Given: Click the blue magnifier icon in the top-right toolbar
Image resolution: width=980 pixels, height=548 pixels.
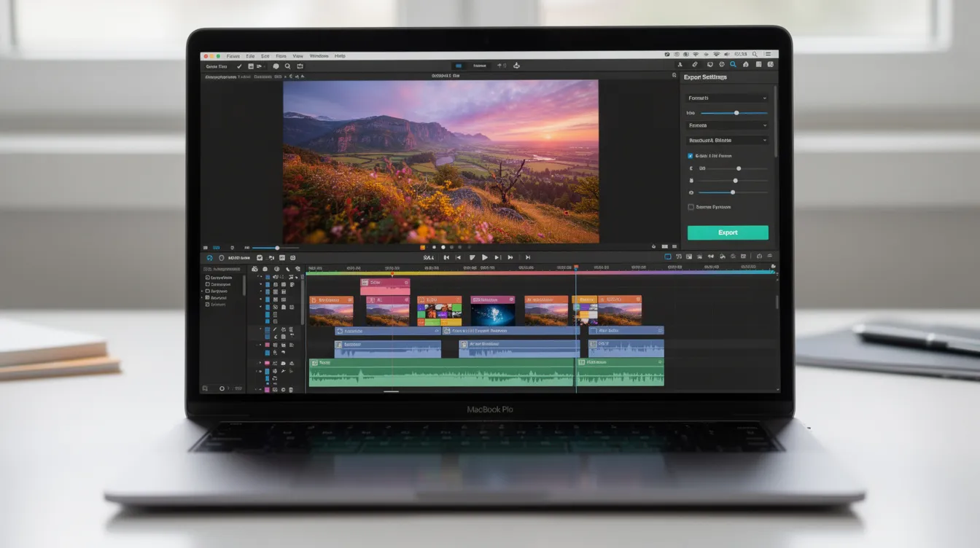Looking at the screenshot, I should [x=733, y=65].
